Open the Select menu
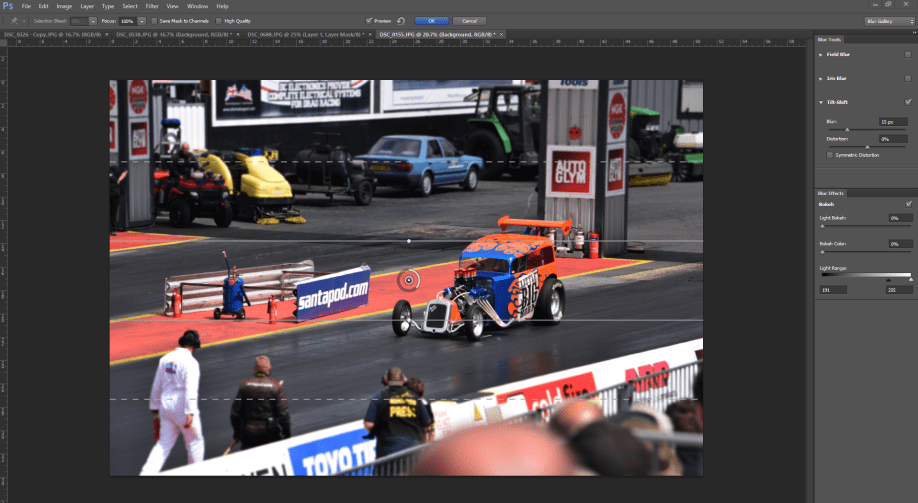The width and height of the screenshot is (918, 503). click(130, 6)
